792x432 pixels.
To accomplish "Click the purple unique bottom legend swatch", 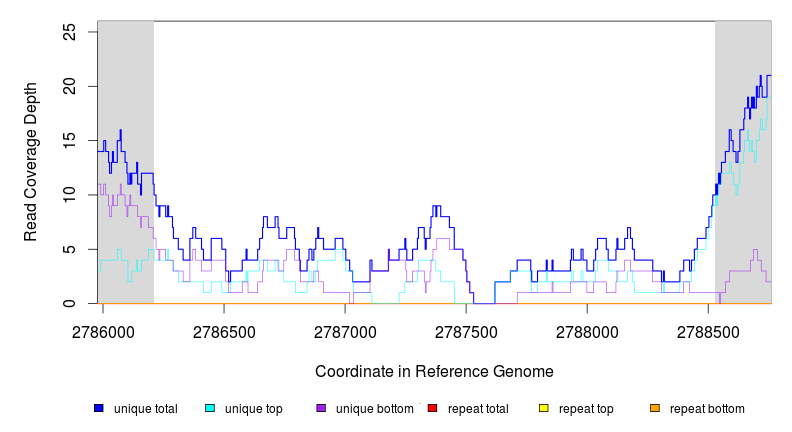I will click(321, 409).
